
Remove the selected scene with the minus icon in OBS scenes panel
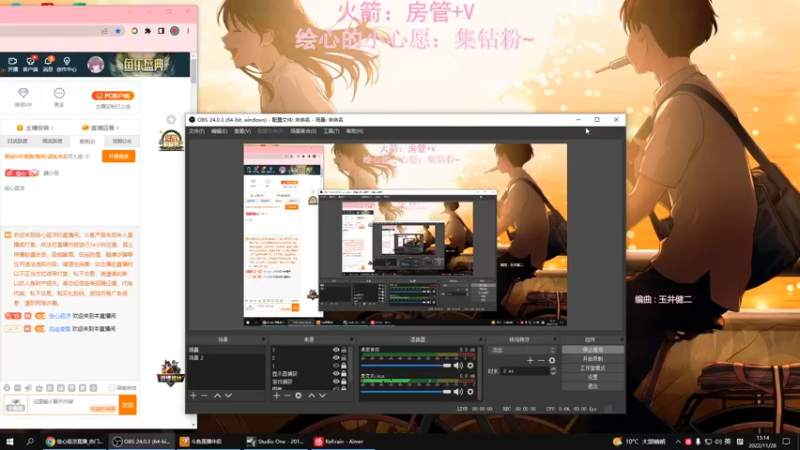coord(204,395)
